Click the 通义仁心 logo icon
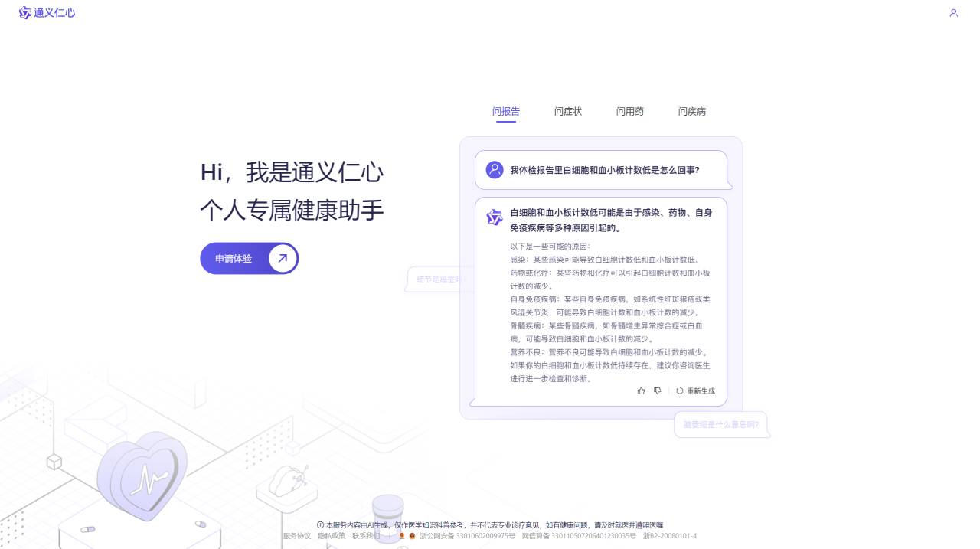Screen dimensions: 980x549 (24, 13)
